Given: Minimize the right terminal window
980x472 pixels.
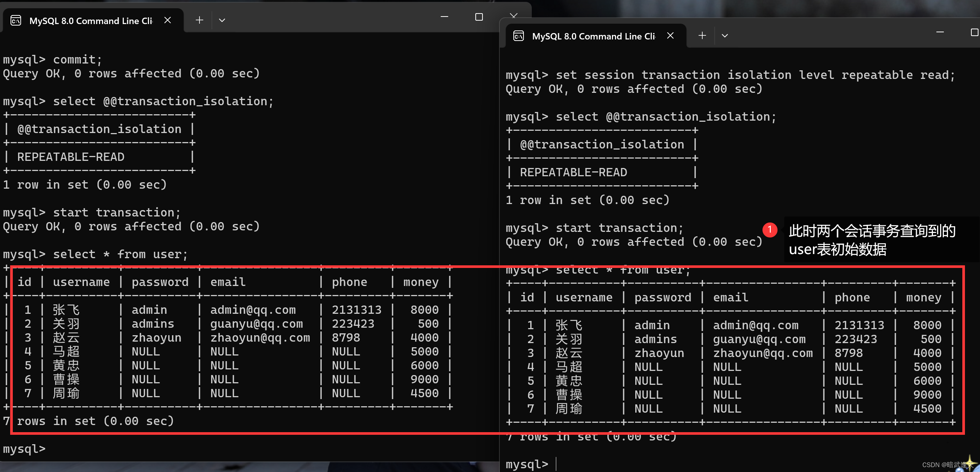Looking at the screenshot, I should pos(940,33).
